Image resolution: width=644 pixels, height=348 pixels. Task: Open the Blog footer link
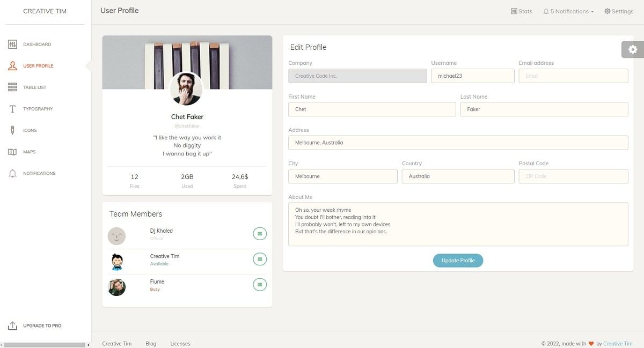[x=151, y=343]
